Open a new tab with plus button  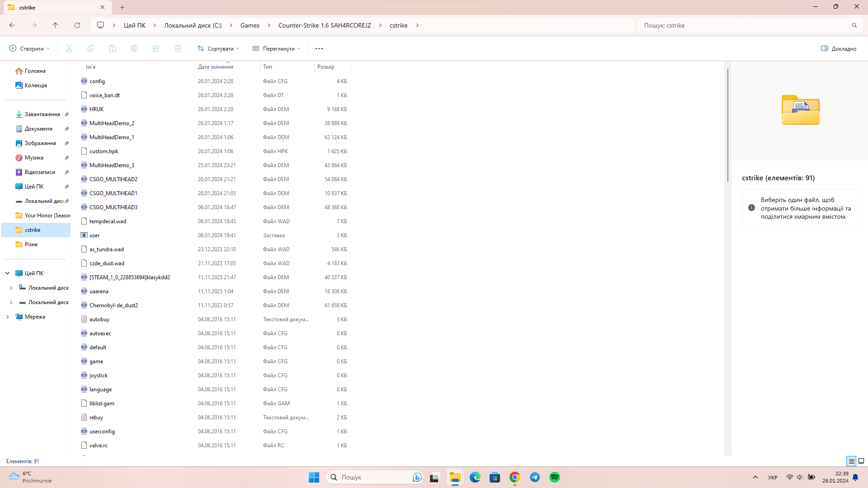123,7
